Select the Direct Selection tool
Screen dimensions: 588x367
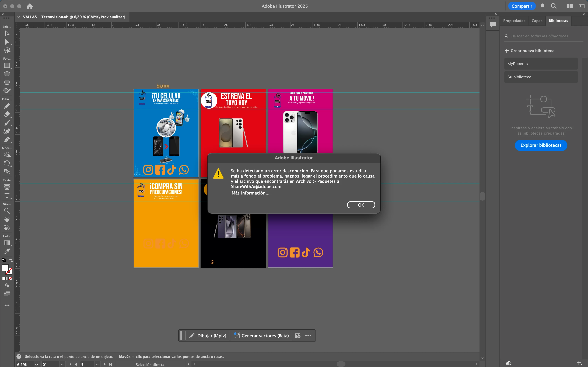click(x=7, y=42)
